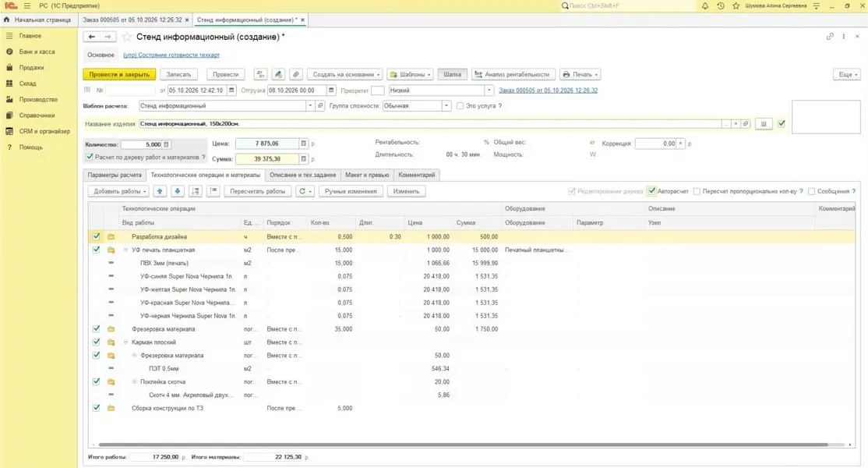
Task: Open the history clock icon
Action: pos(720,6)
